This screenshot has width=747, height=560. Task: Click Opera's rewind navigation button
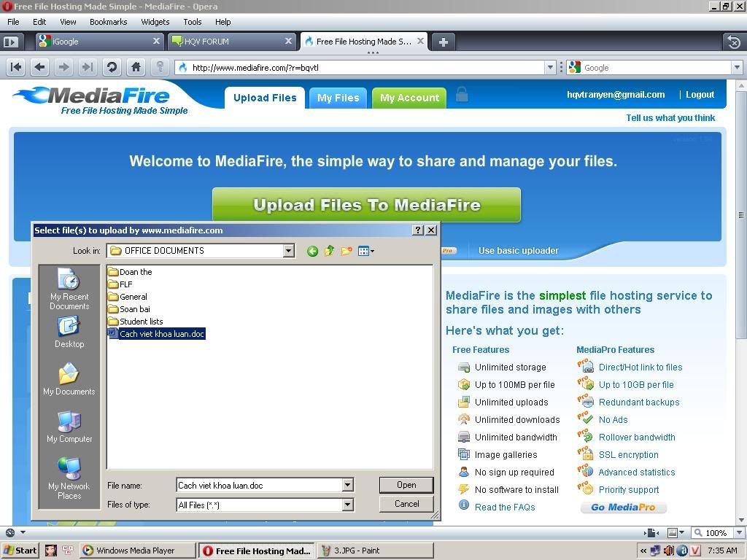(16, 67)
